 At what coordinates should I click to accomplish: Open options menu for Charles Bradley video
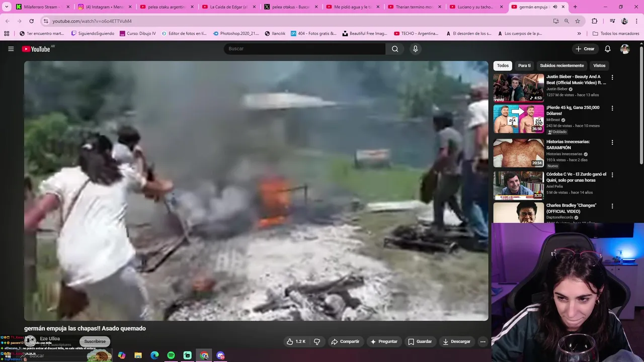click(612, 206)
